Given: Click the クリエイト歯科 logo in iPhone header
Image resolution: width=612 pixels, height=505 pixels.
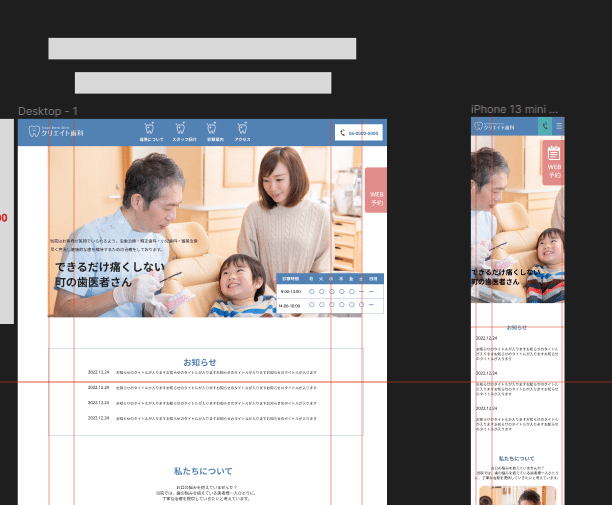Looking at the screenshot, I should [495, 126].
